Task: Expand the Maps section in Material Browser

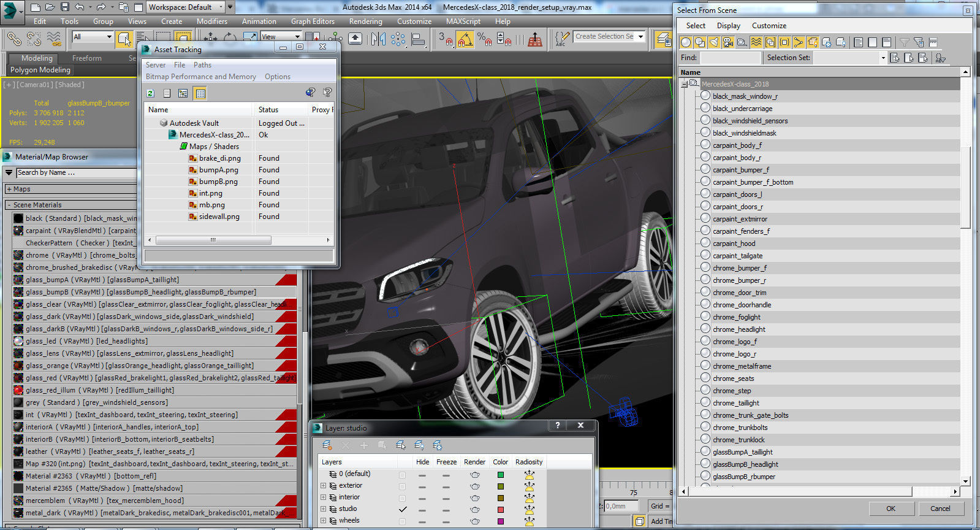Action: click(9, 189)
